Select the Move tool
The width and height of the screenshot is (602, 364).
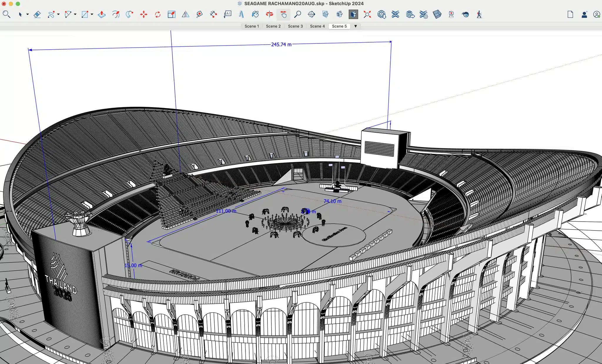(144, 14)
